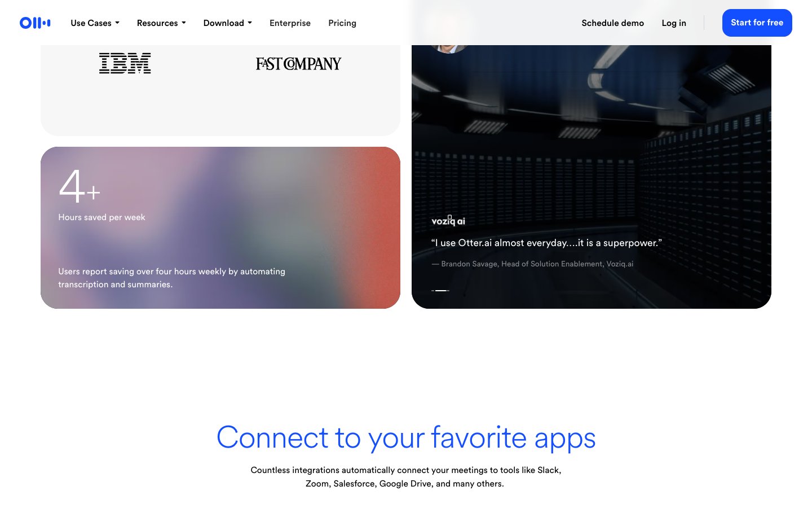Viewport: 812px width, 508px height.
Task: Click the large 4+ statistic number
Action: [x=80, y=186]
